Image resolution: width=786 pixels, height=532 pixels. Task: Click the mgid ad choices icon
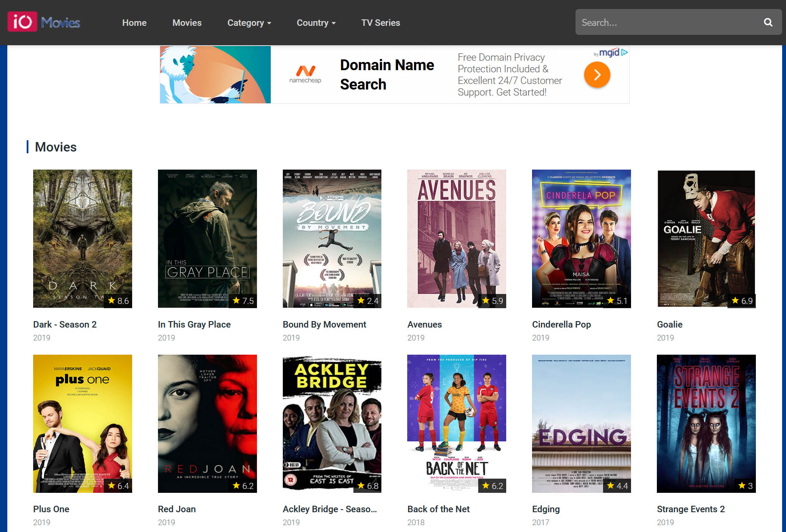625,53
